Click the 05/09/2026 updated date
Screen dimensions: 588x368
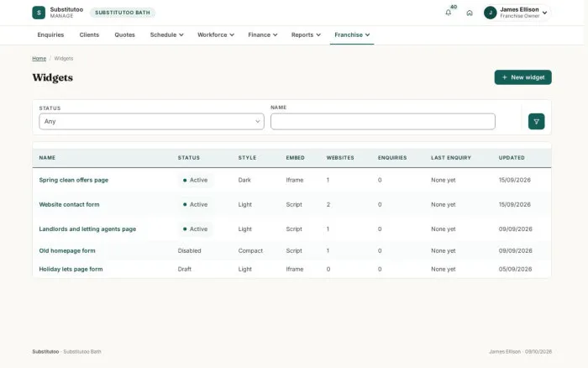[515, 269]
